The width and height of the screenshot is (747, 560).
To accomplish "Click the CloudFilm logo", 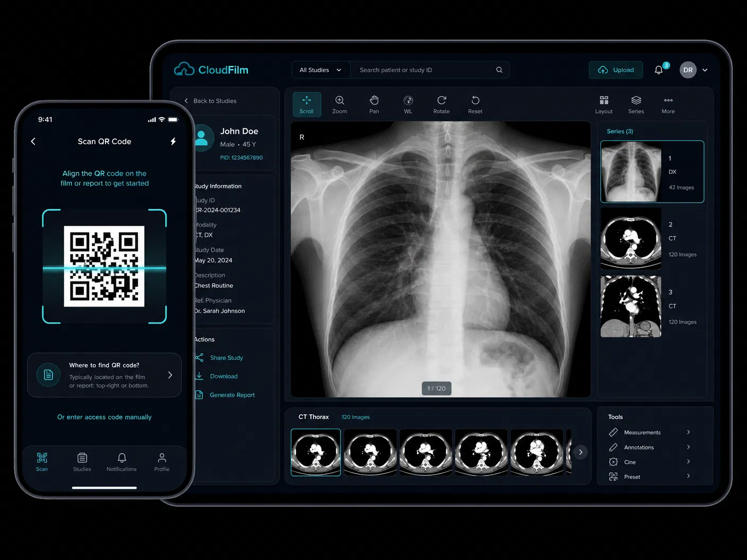I will tap(211, 69).
